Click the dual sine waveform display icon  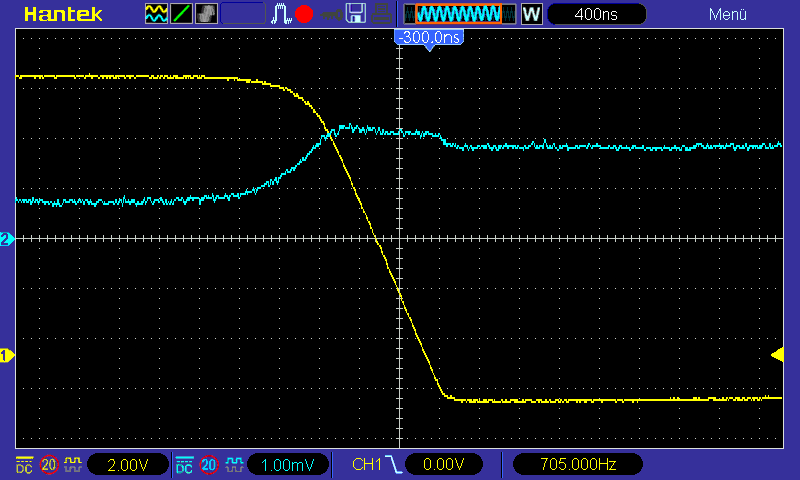[x=156, y=14]
